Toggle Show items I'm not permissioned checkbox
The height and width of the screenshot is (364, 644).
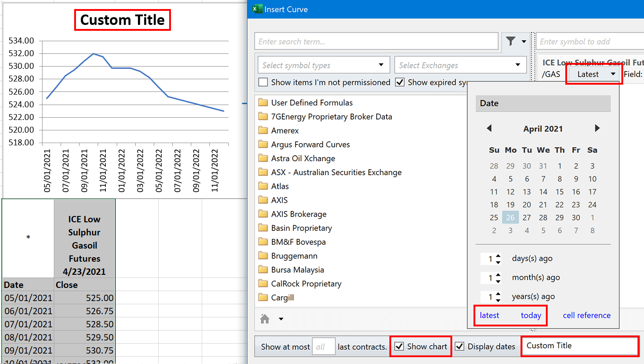click(x=263, y=82)
